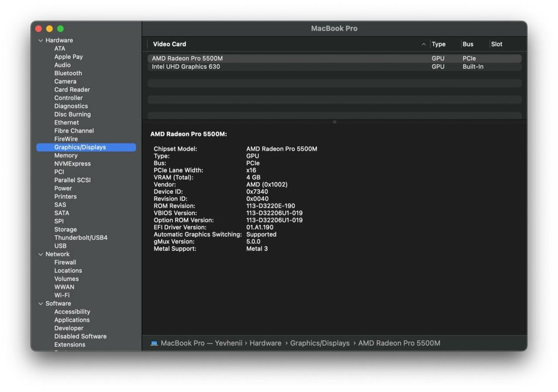Viewport: 558px width, 392px height.
Task: Select WWAN in the sidebar
Action: click(x=64, y=287)
